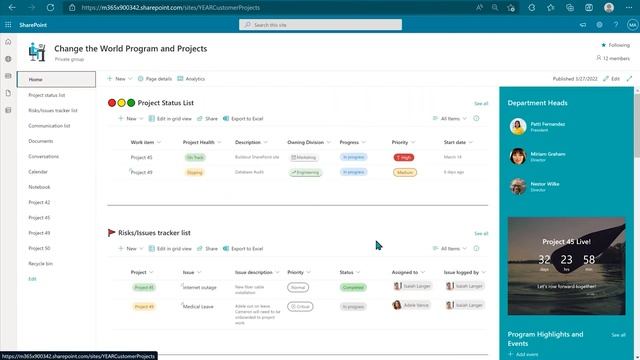Expand page to full screen icon
Viewport: 640px width, 360px height.
tap(629, 78)
